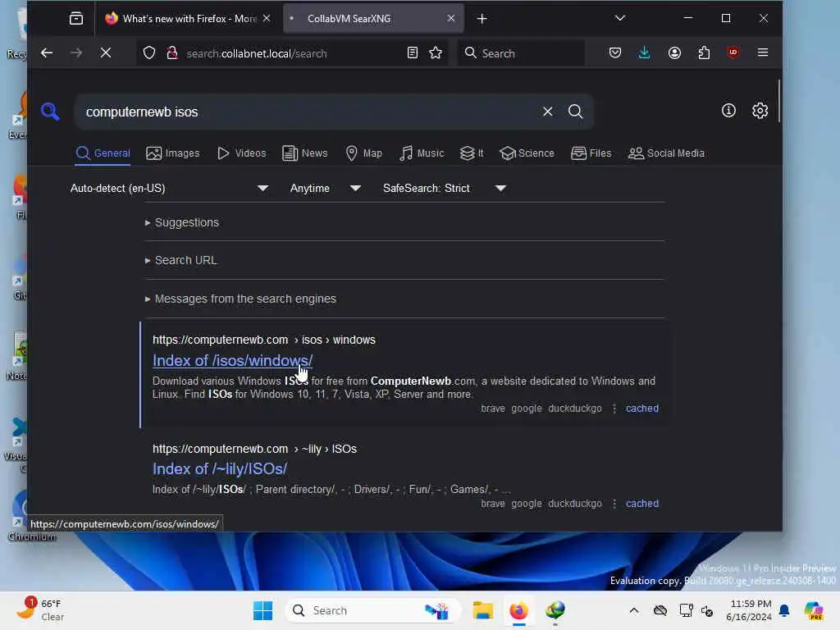Open cached link for ~lily/ISOs result

(641, 504)
